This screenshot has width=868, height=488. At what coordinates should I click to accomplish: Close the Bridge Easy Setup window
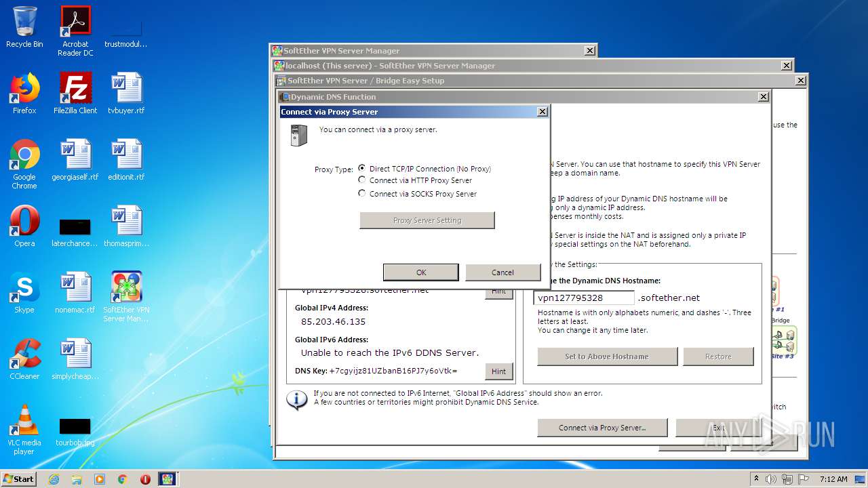(x=801, y=81)
